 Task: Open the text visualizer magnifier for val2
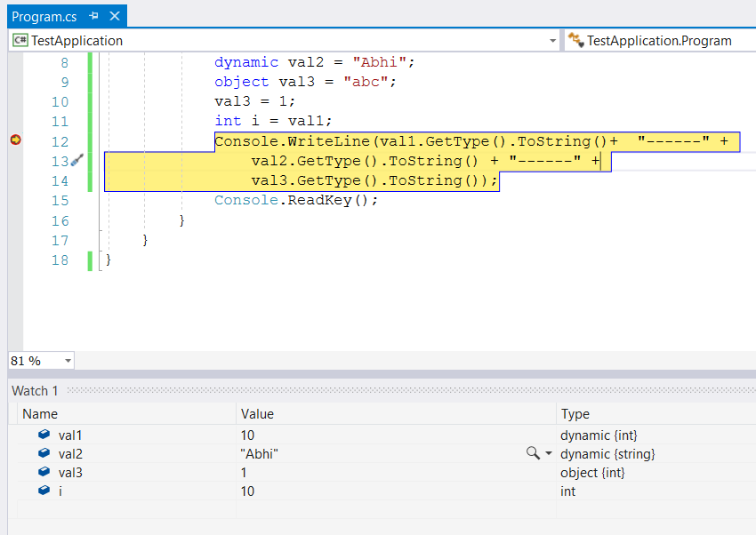point(530,454)
